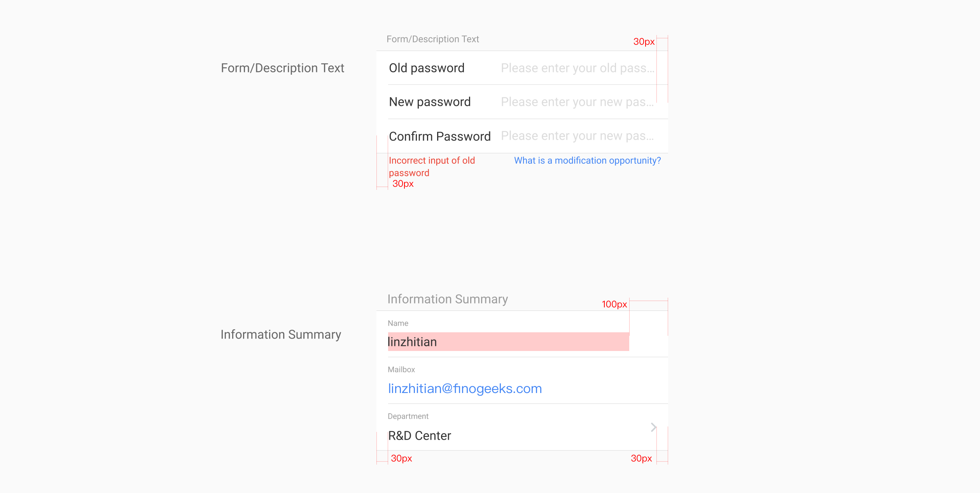Click the small 'Name' caption label
Screen dimensions: 980x493
(398, 323)
